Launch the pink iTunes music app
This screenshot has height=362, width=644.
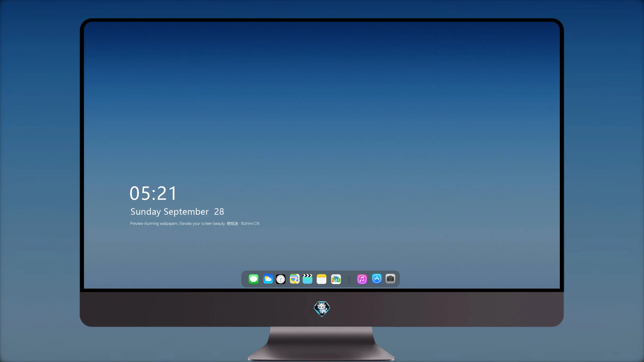point(362,279)
